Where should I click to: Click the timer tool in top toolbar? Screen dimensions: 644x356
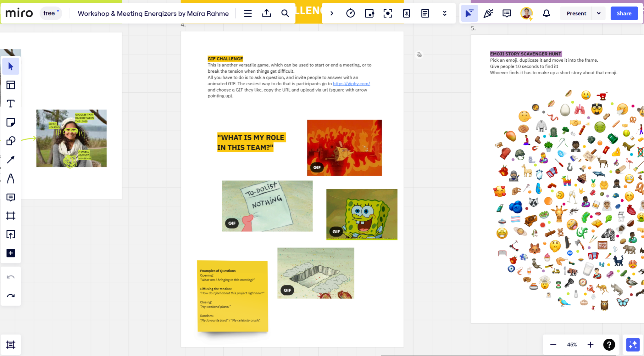coord(351,13)
